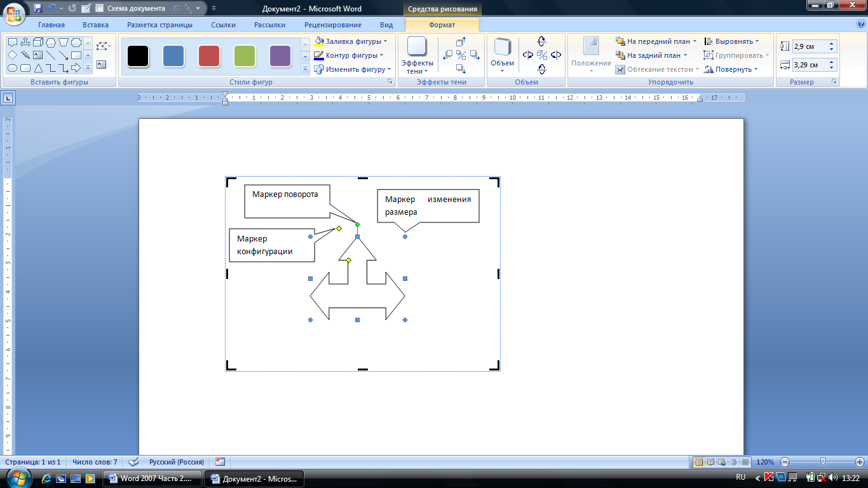Image resolution: width=868 pixels, height=488 pixels.
Task: Open Размер dialog launcher
Action: 833,82
